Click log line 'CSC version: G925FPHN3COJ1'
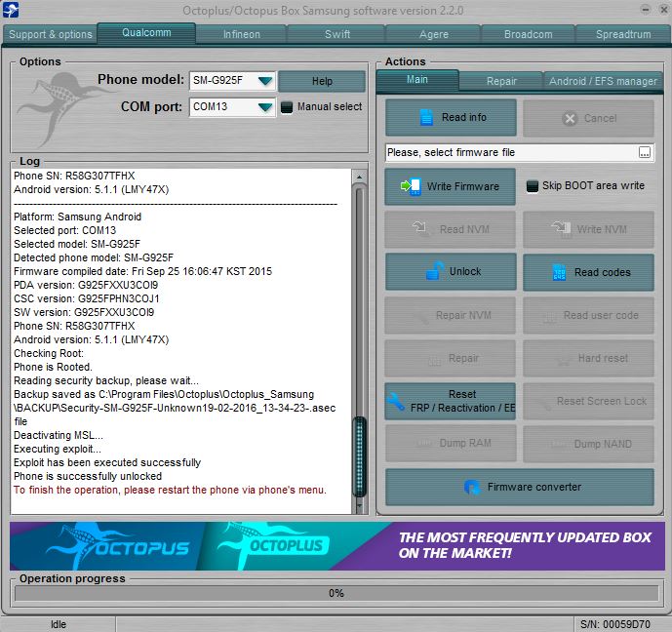 87,298
